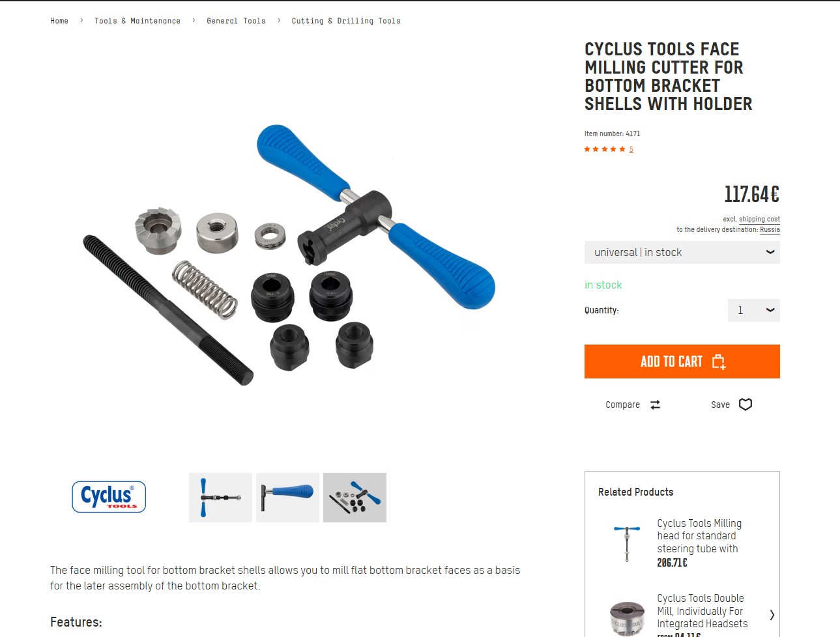Expand the Quantity dropdown
The width and height of the screenshot is (840, 637).
(753, 310)
